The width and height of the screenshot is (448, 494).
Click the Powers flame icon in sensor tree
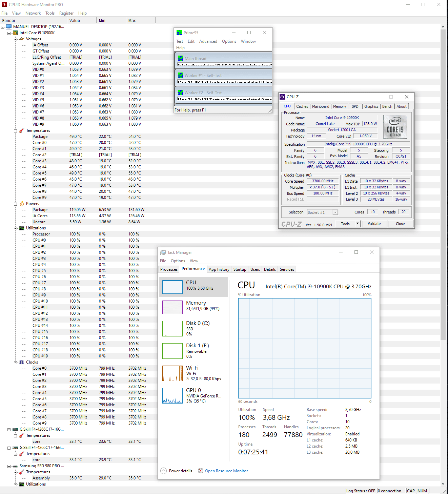click(22, 204)
